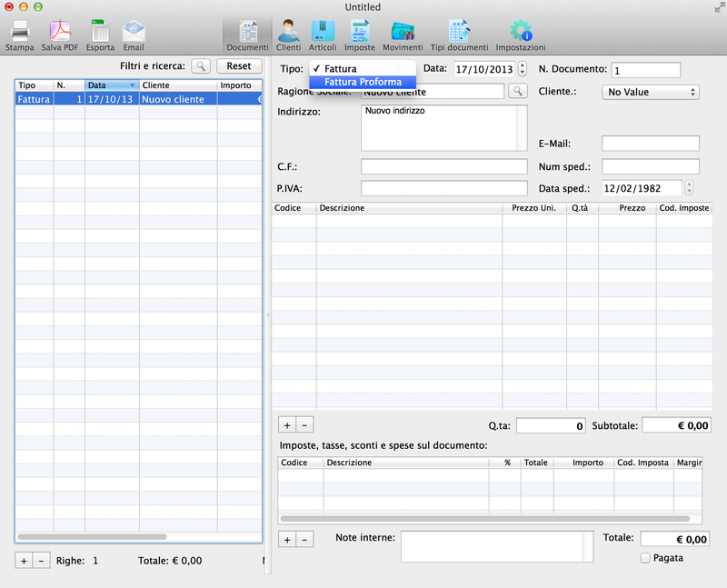Click the Codice header in items table
The height and width of the screenshot is (588, 727).
click(294, 208)
